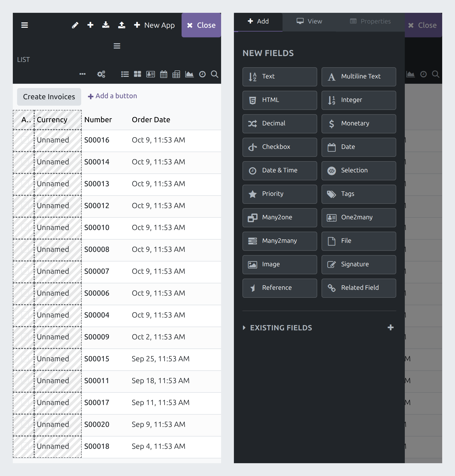Click the plus icon beside the pencil
This screenshot has height=476, width=455.
click(91, 25)
